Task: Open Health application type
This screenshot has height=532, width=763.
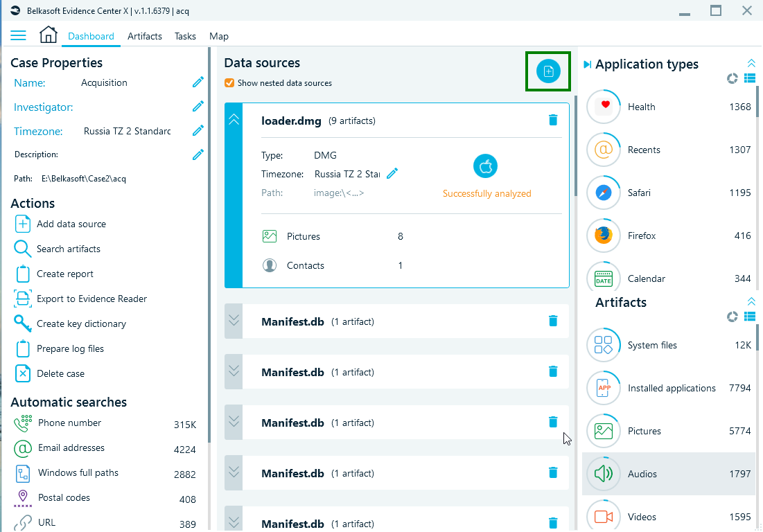Action: coord(669,107)
